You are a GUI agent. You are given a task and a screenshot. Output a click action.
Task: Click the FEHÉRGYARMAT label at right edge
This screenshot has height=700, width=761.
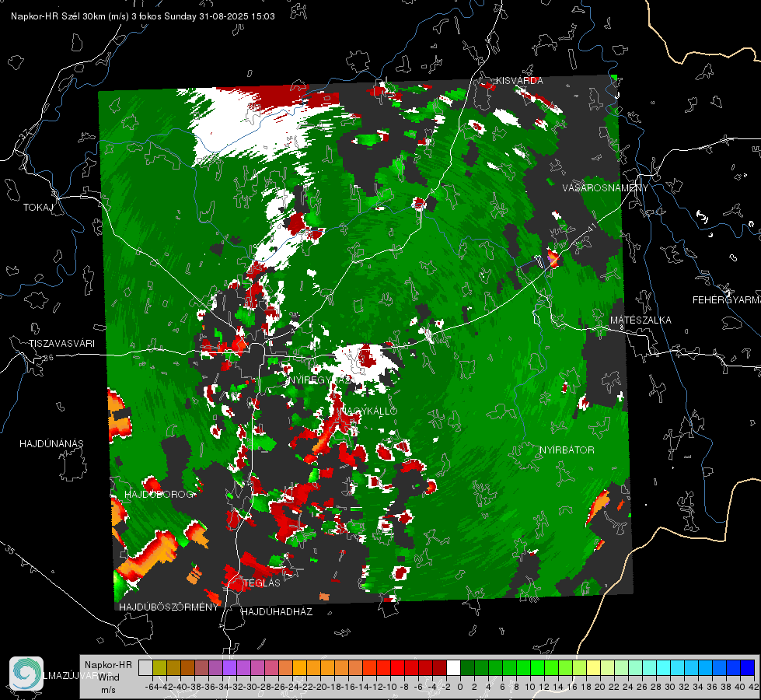coord(727,300)
